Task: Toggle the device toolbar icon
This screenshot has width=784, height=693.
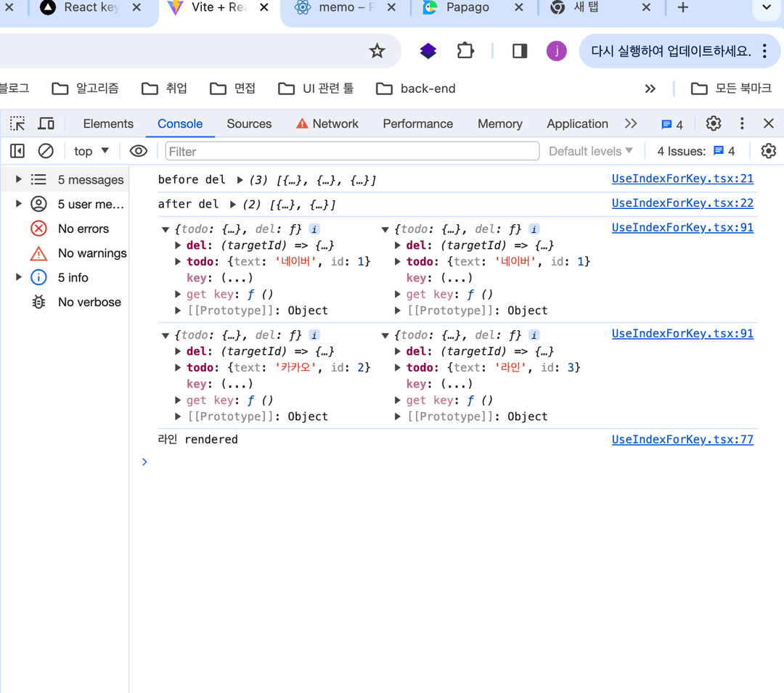Action: click(x=46, y=123)
